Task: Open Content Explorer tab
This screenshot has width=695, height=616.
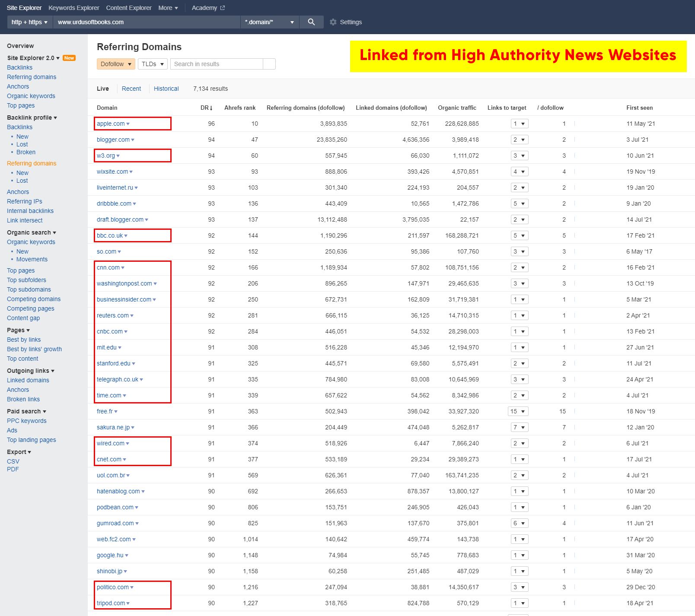Action: (129, 8)
